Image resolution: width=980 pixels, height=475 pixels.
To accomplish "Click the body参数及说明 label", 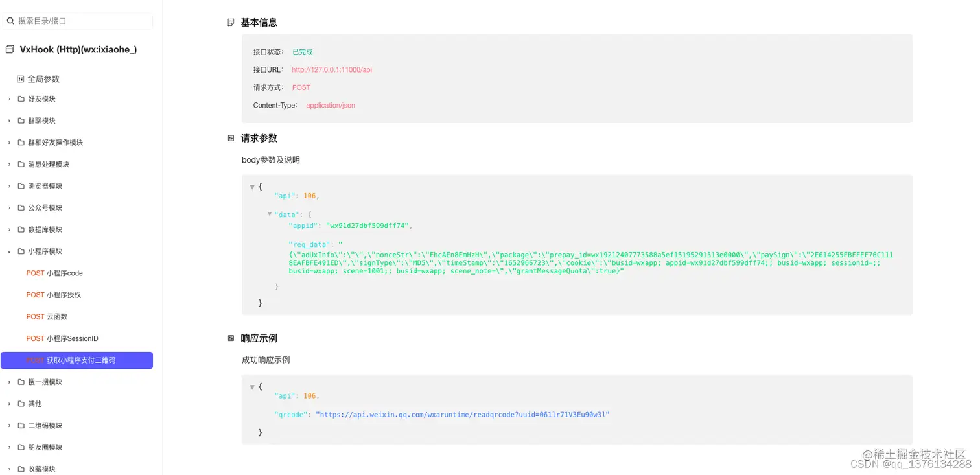I will pyautogui.click(x=271, y=160).
